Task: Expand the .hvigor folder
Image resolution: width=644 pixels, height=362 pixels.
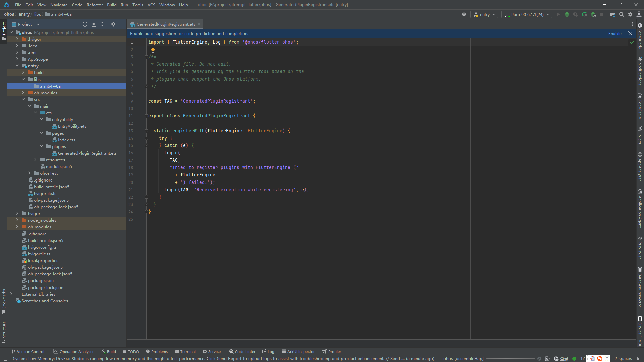Action: coord(17,39)
